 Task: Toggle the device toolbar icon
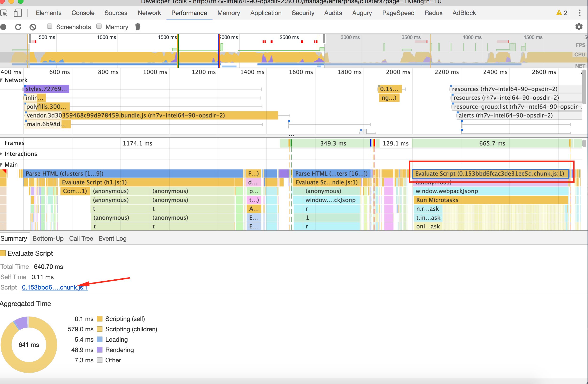coord(18,13)
